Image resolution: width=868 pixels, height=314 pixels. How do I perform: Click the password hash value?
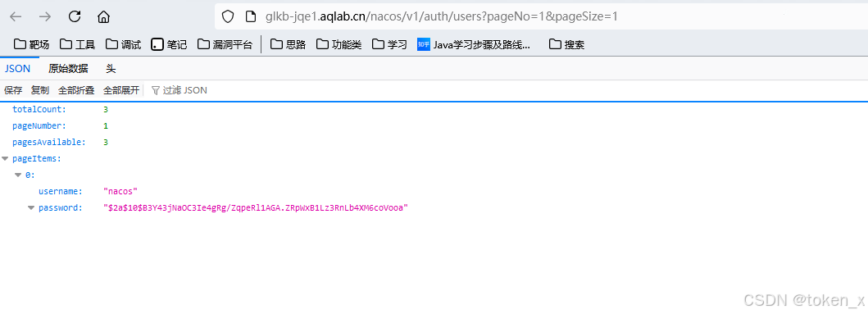[255, 208]
